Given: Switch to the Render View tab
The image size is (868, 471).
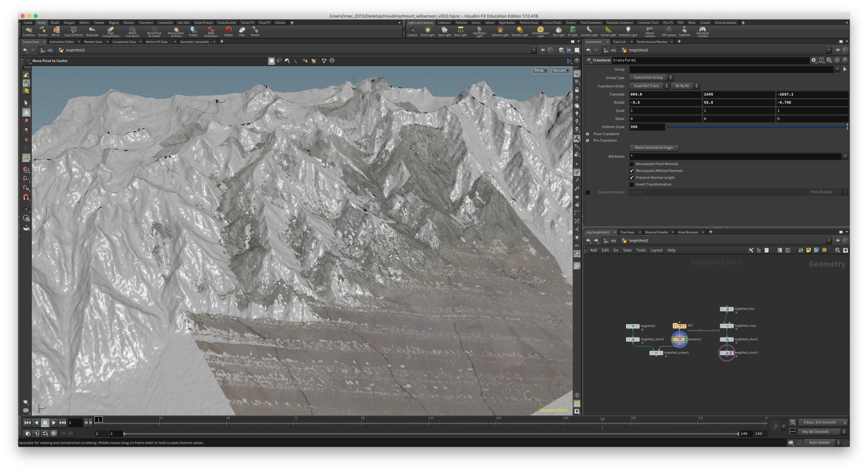Looking at the screenshot, I should tap(93, 42).
